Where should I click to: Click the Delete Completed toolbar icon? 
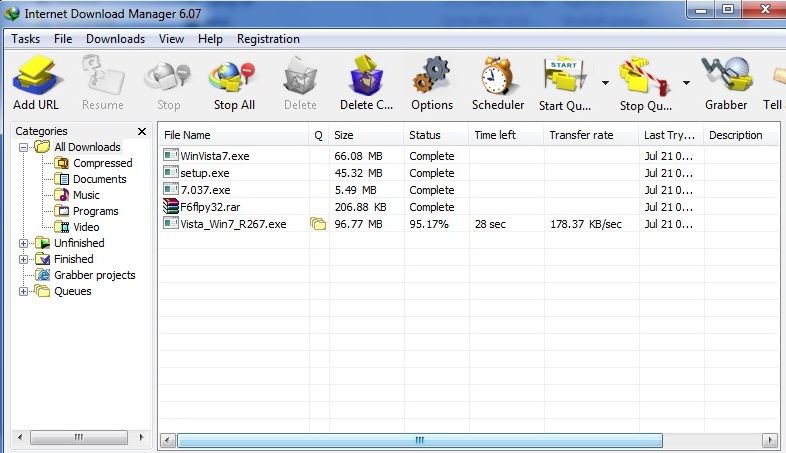(x=366, y=75)
